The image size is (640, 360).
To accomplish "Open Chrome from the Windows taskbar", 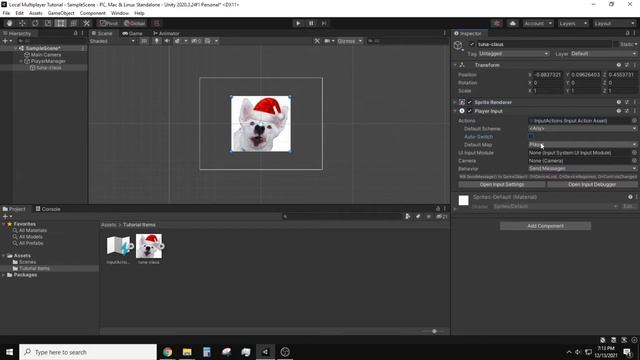I will click(167, 352).
